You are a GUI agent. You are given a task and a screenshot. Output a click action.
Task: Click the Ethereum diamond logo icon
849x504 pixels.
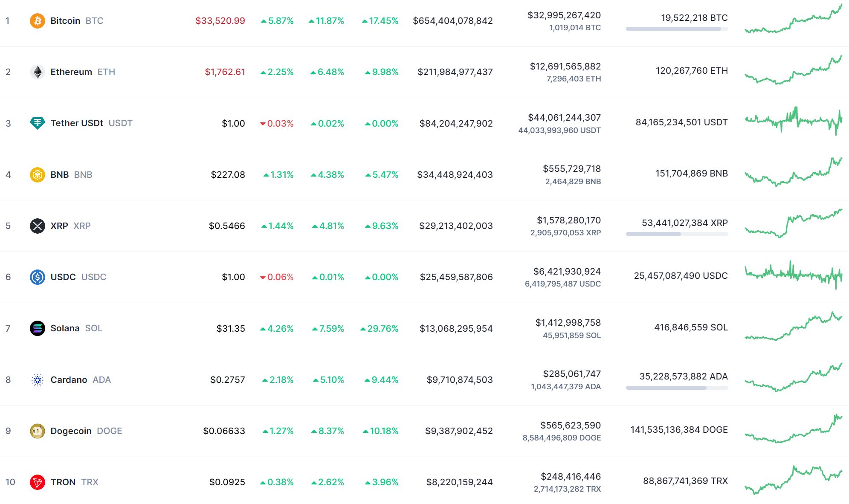pos(38,72)
